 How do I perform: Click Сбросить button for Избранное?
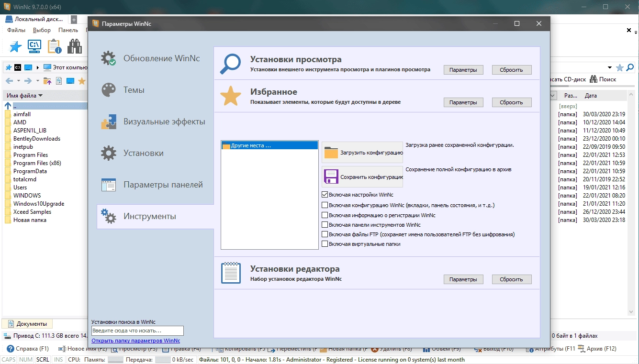(512, 102)
